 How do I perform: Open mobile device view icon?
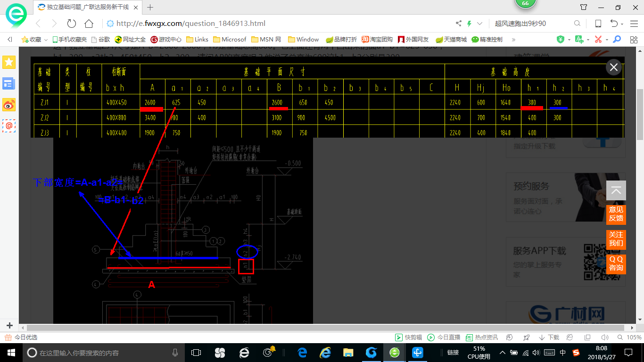coord(598,24)
